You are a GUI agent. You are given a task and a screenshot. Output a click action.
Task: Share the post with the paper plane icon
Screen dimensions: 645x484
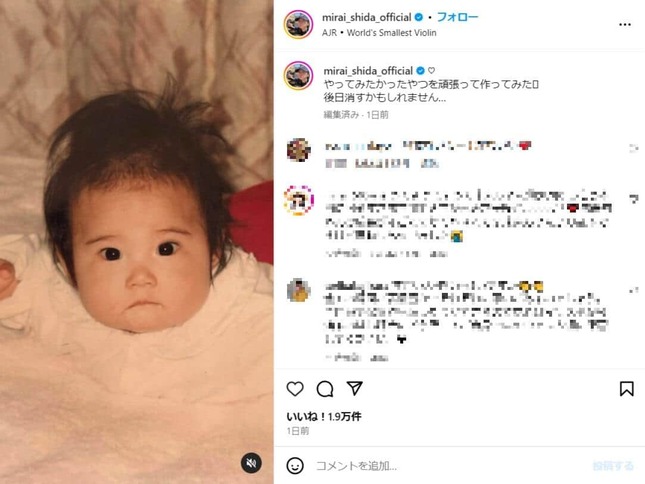coord(354,388)
